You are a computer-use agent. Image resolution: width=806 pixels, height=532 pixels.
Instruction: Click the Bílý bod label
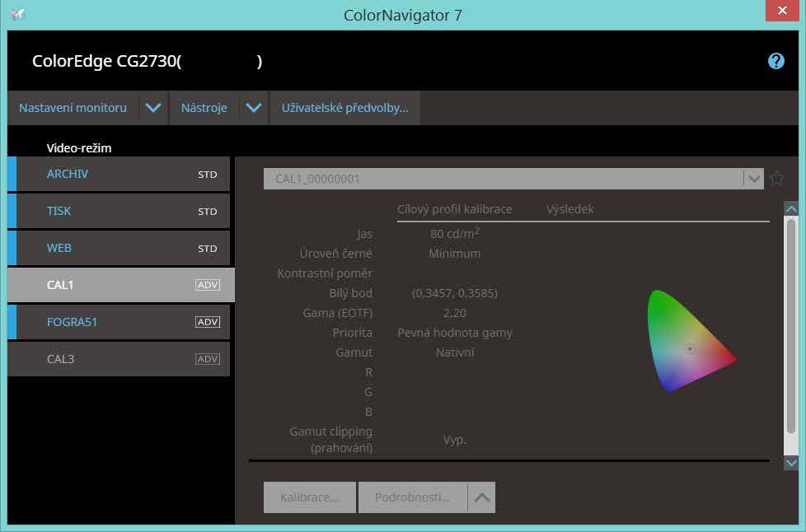point(350,293)
